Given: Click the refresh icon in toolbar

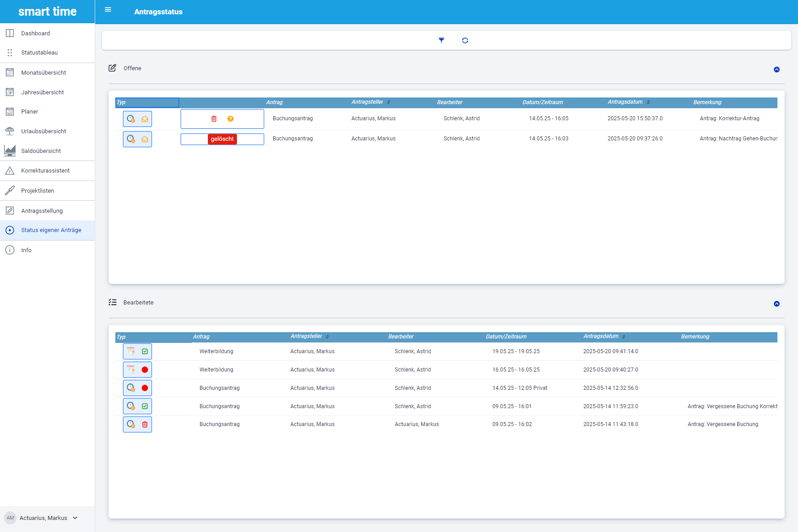Looking at the screenshot, I should 465,40.
